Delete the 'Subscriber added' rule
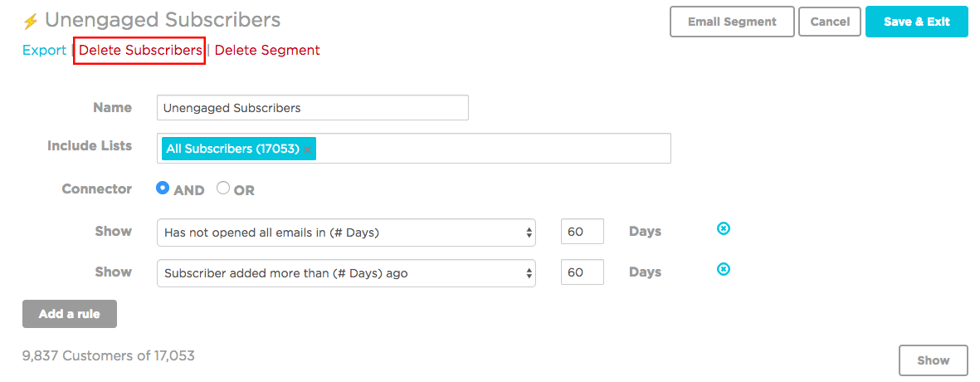 pyautogui.click(x=724, y=269)
